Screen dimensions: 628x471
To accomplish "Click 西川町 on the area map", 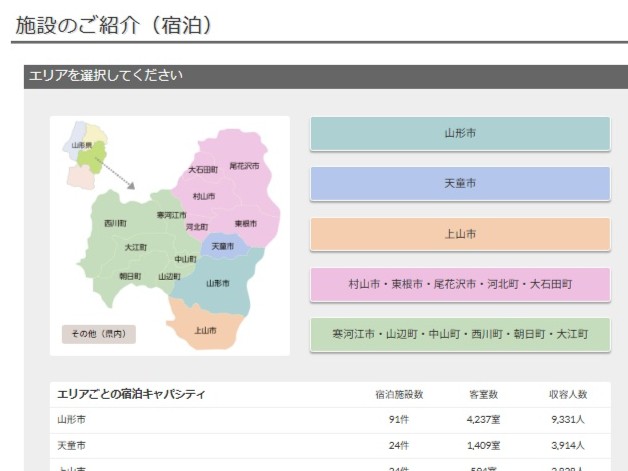I will point(115,223).
